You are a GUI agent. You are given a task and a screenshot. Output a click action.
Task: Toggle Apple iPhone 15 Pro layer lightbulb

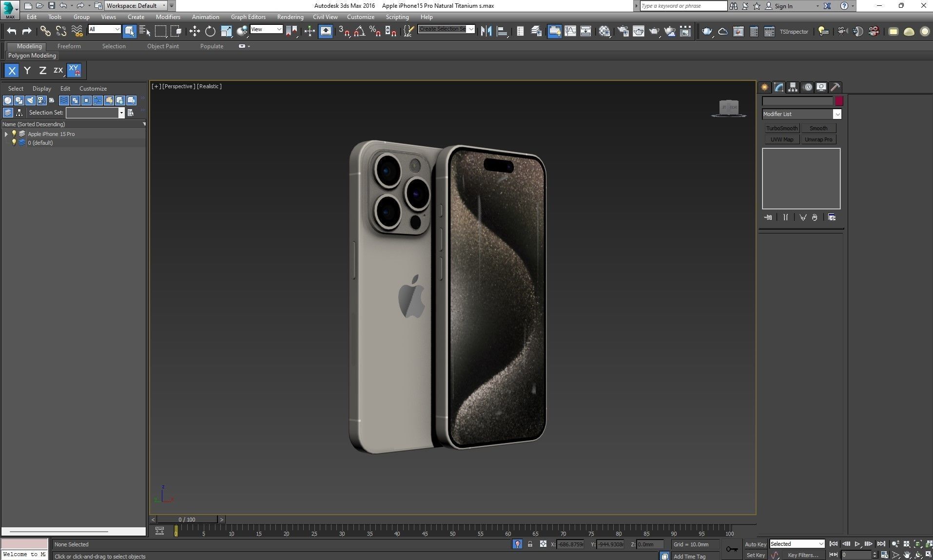(x=14, y=134)
